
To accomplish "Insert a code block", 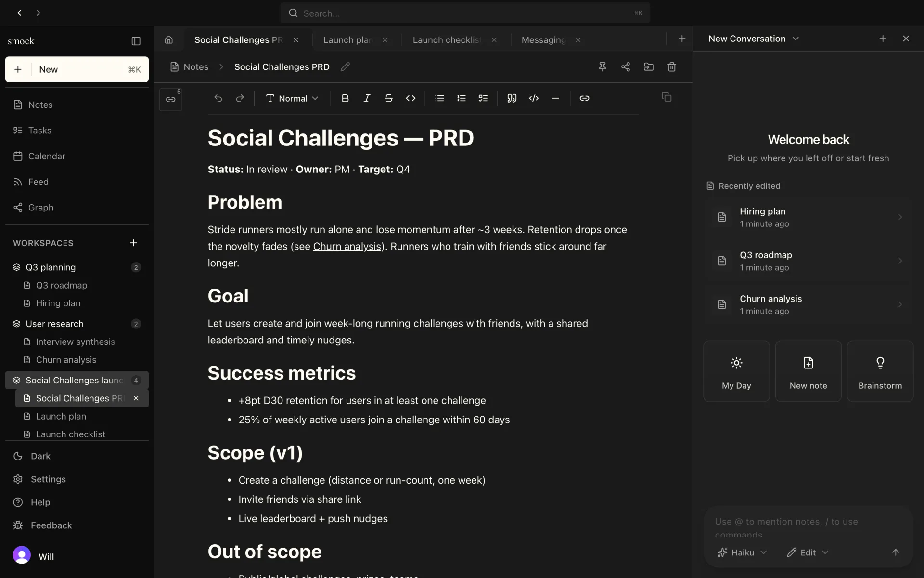I will tap(534, 98).
